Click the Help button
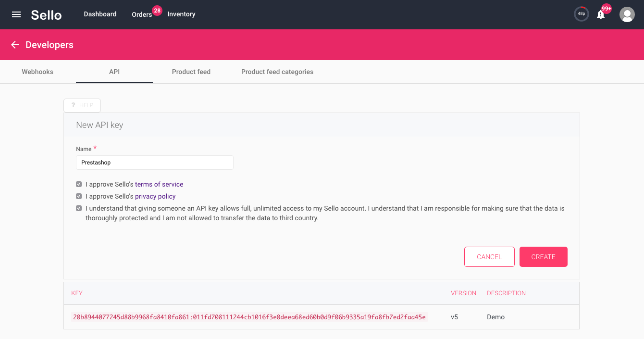The image size is (644, 339). pos(82,105)
